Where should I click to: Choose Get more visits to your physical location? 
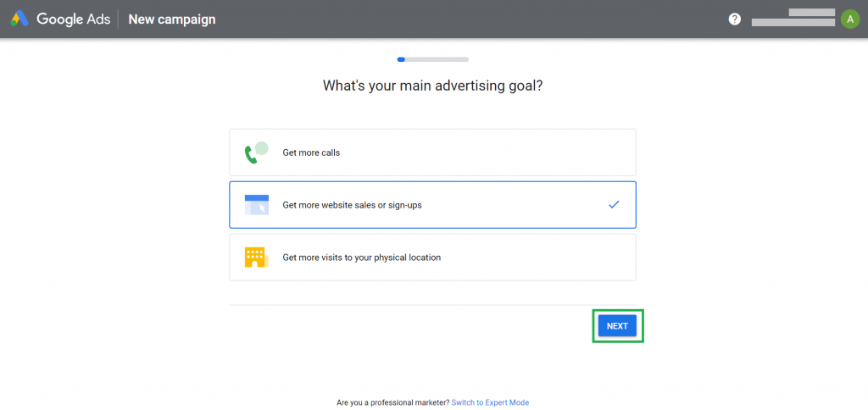point(432,258)
